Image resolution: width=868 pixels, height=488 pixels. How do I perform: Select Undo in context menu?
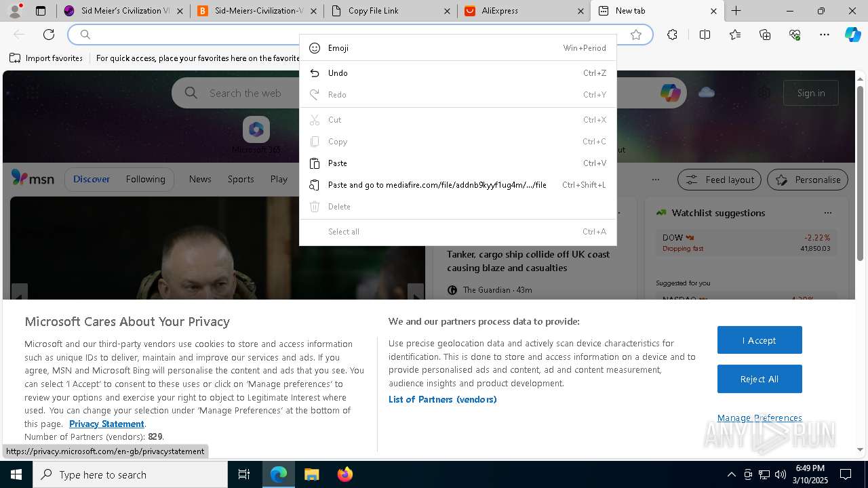point(458,73)
